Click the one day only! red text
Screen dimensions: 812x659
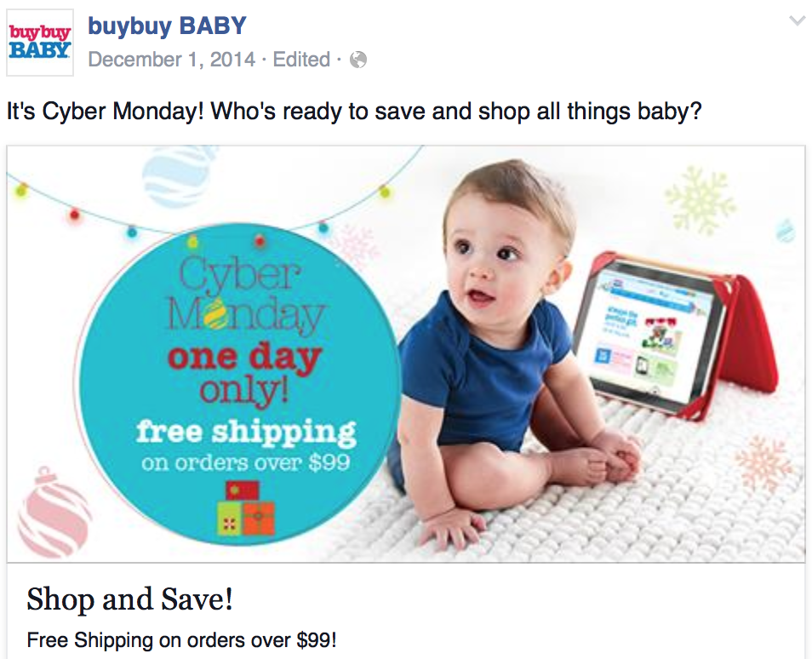coord(244,372)
